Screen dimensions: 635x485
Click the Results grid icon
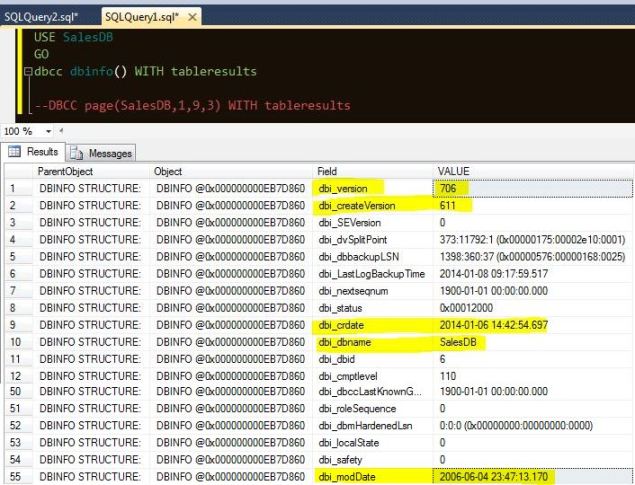pos(15,153)
